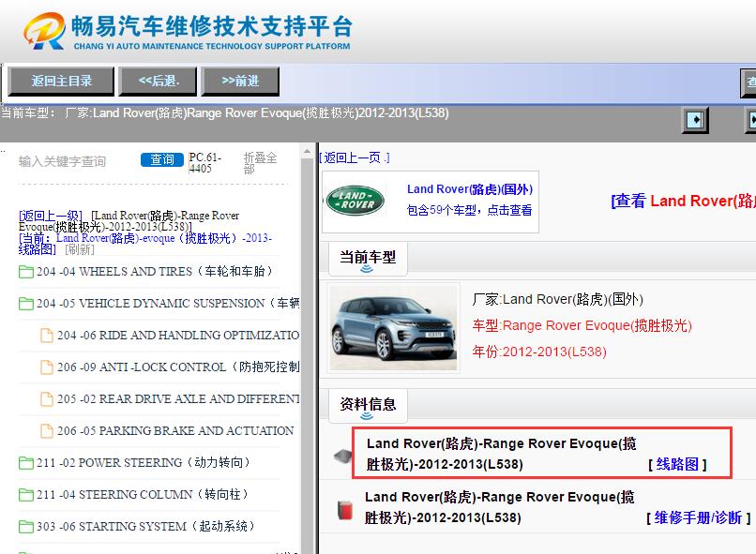Go back with the <<后退 button
Image resolution: width=756 pixels, height=554 pixels.
159,81
